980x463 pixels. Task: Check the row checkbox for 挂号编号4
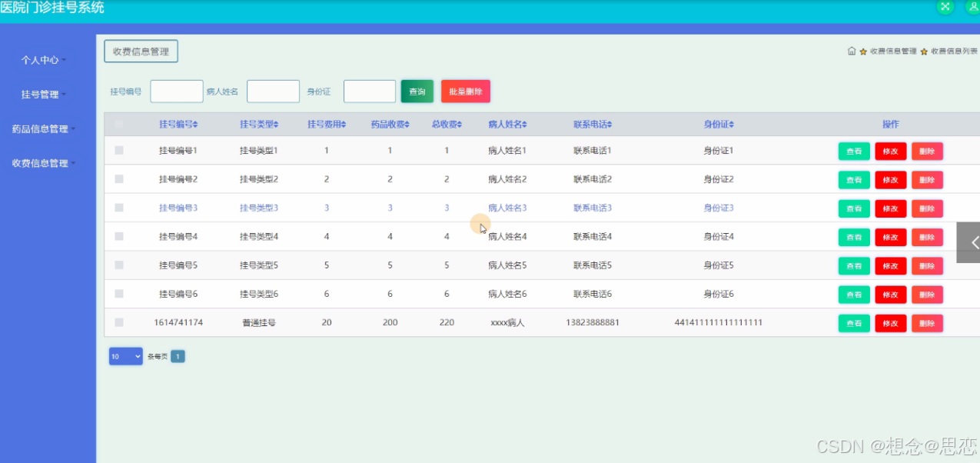[119, 236]
